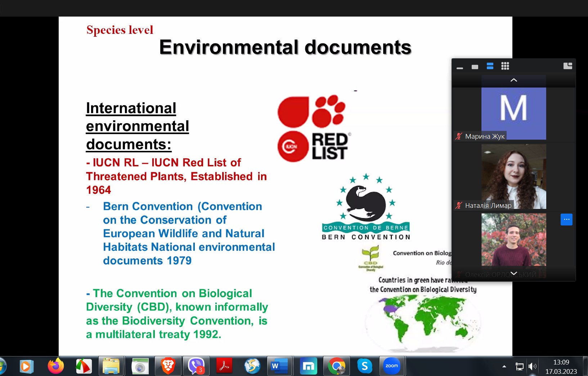The image size is (588, 376).
Task: Open the volume speaker tray icon
Action: [x=532, y=367]
